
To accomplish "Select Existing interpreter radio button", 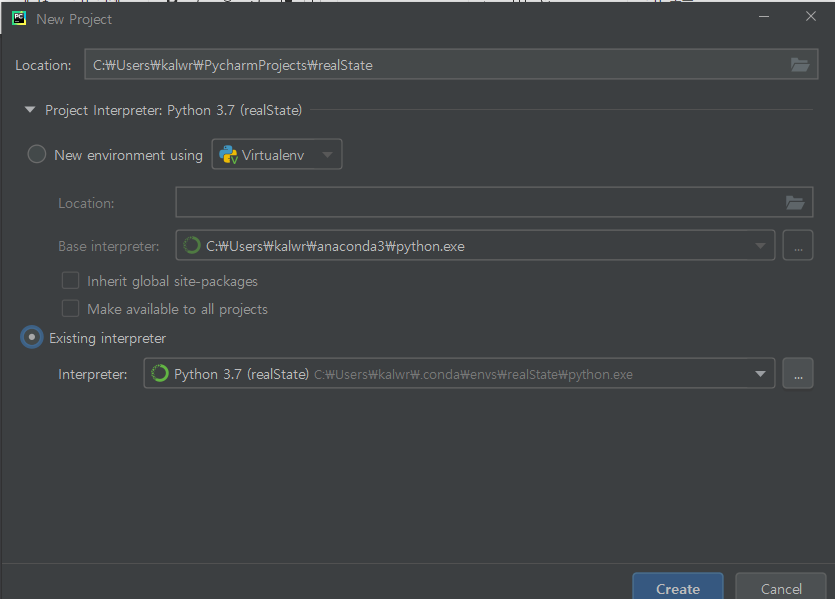I will point(32,337).
